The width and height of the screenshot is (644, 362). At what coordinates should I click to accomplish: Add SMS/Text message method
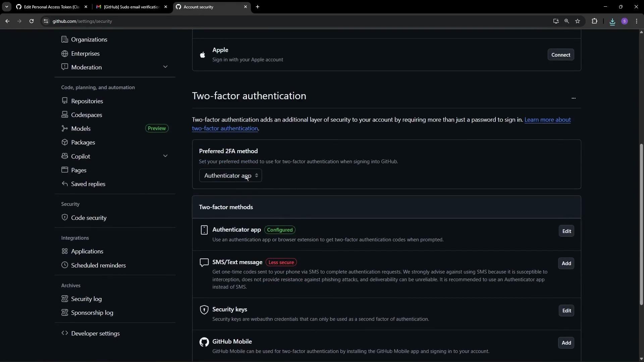[x=566, y=263]
